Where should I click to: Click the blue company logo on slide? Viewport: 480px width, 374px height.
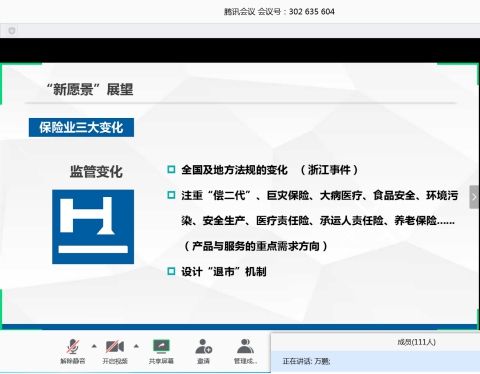[x=93, y=227]
